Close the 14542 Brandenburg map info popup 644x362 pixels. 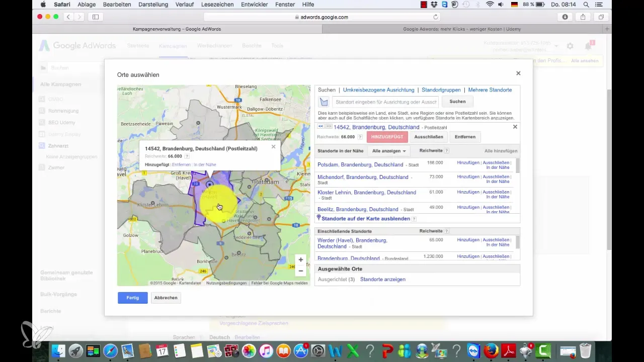273,147
